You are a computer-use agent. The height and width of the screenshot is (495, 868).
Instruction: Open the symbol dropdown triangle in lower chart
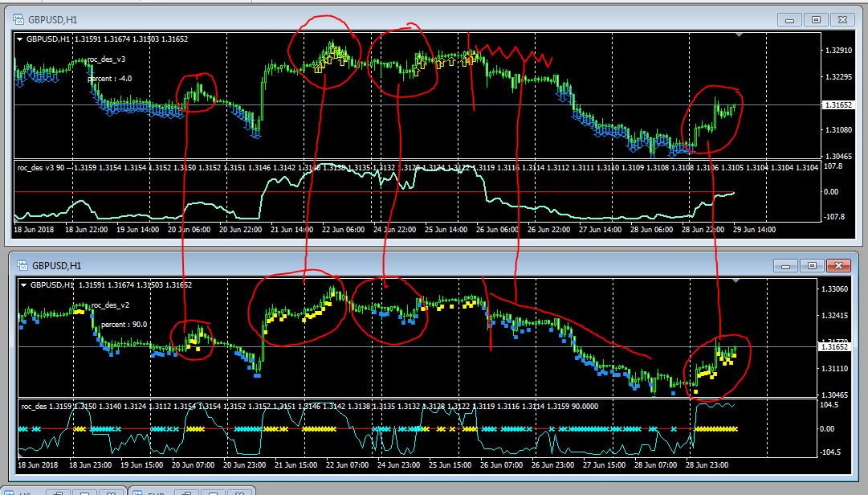(24, 285)
